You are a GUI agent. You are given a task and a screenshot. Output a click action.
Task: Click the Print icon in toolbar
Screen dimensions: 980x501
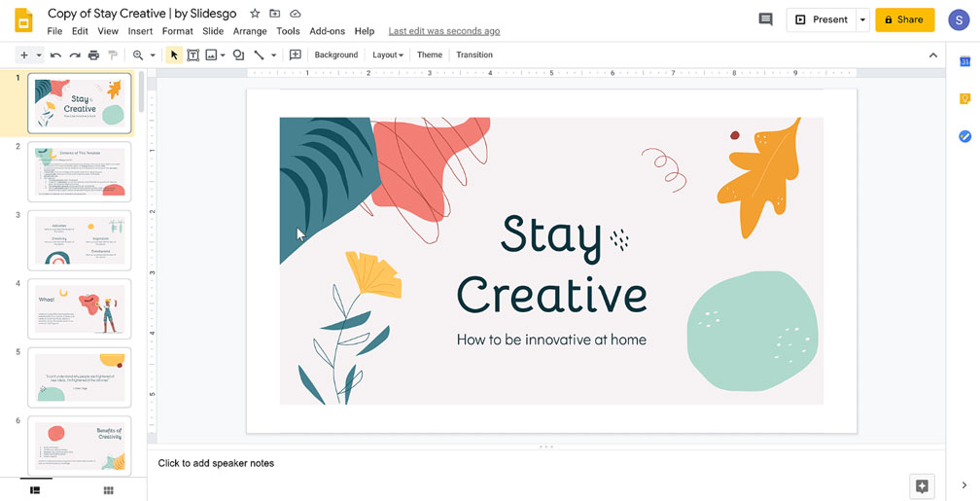93,55
